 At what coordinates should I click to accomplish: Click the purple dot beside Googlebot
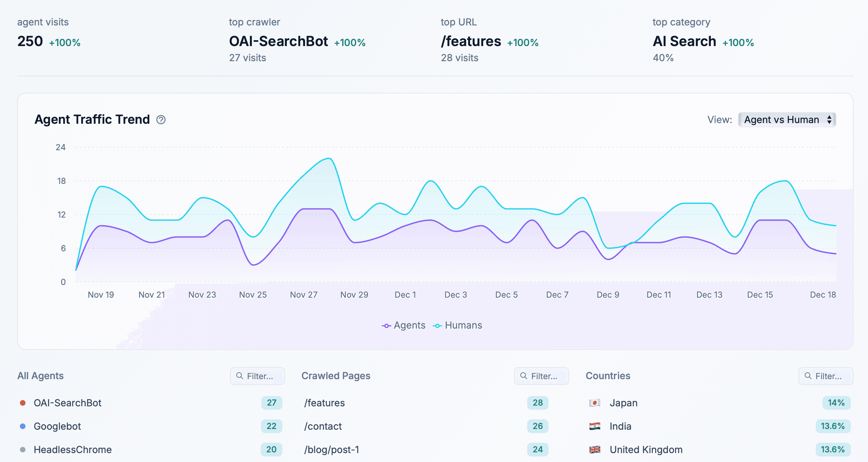pyautogui.click(x=23, y=426)
